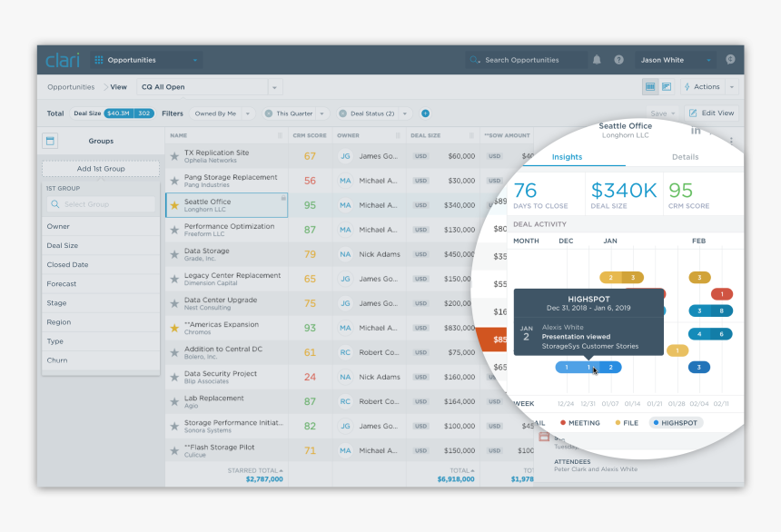
Task: Toggle the MEETING legend filter
Action: [x=579, y=423]
